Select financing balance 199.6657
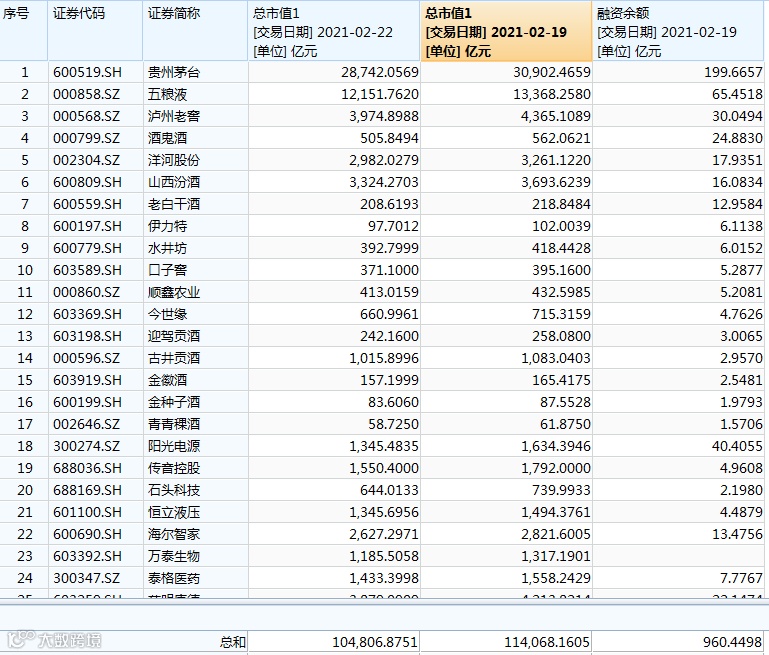The image size is (769, 655). [734, 73]
